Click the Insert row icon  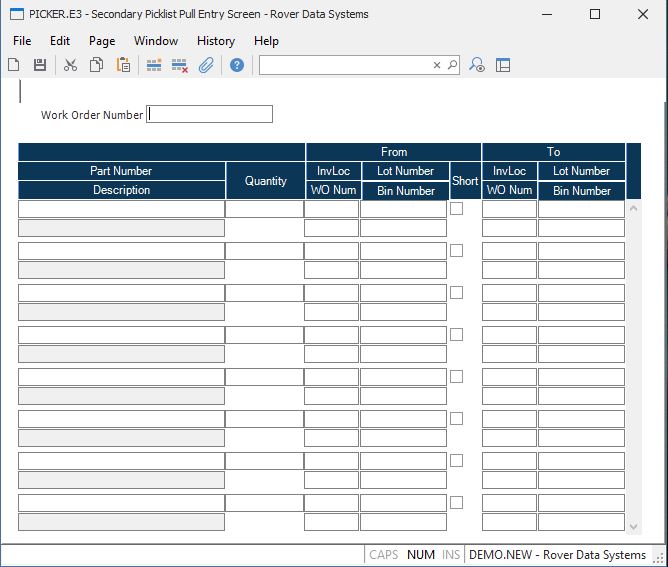tap(154, 65)
